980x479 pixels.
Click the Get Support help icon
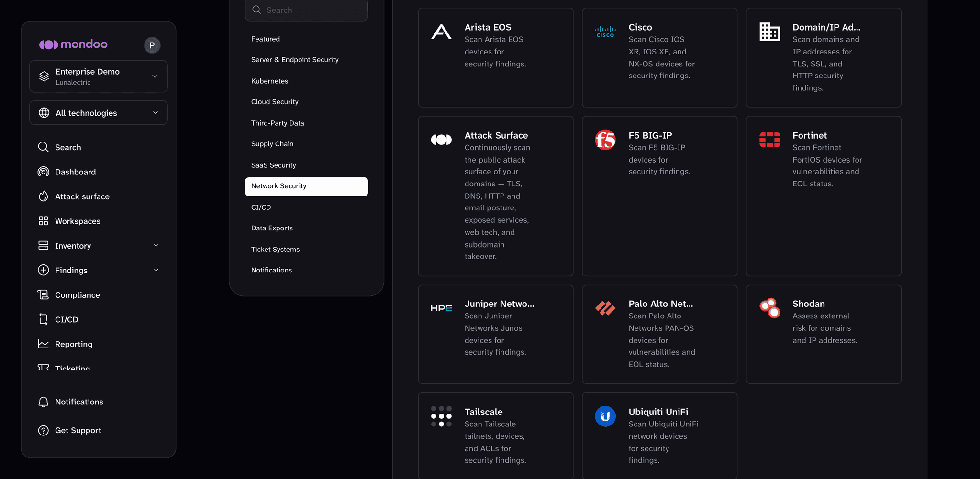[x=43, y=430]
